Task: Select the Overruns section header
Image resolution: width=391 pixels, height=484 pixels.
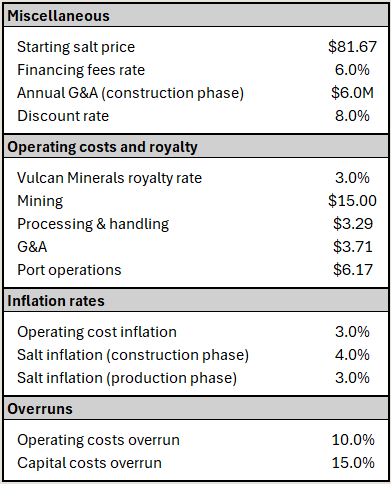Action: click(195, 409)
